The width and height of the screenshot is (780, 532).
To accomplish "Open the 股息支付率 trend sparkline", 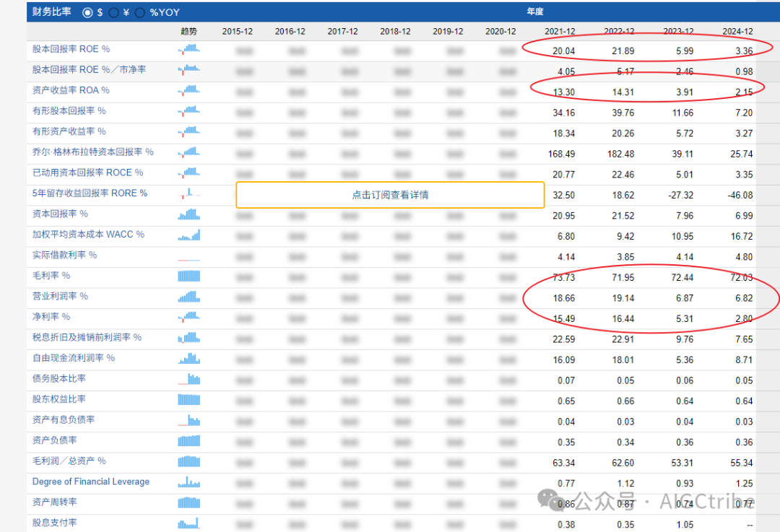I will pyautogui.click(x=189, y=523).
